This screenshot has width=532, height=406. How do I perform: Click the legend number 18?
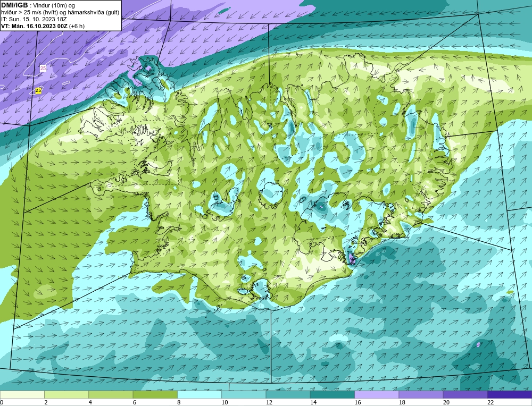402,402
